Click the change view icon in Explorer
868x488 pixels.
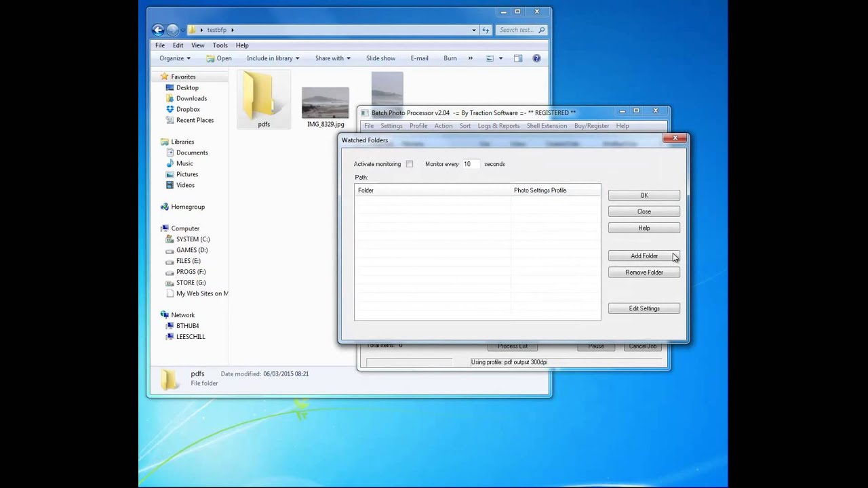(x=490, y=58)
